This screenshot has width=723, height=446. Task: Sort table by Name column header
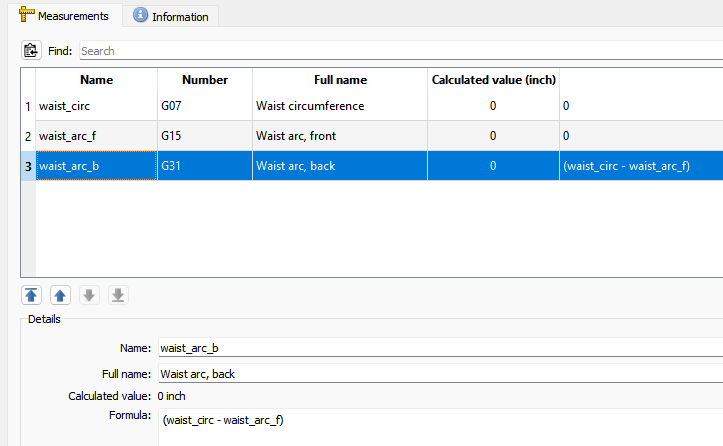click(96, 80)
